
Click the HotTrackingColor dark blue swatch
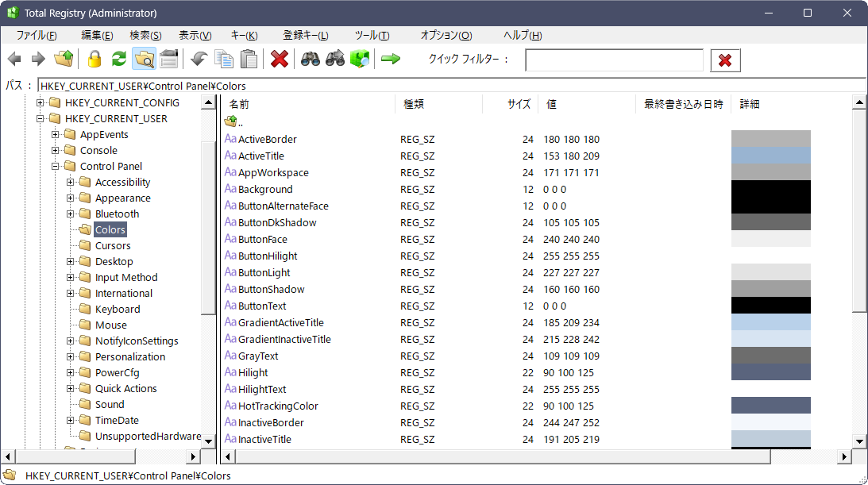click(x=770, y=406)
